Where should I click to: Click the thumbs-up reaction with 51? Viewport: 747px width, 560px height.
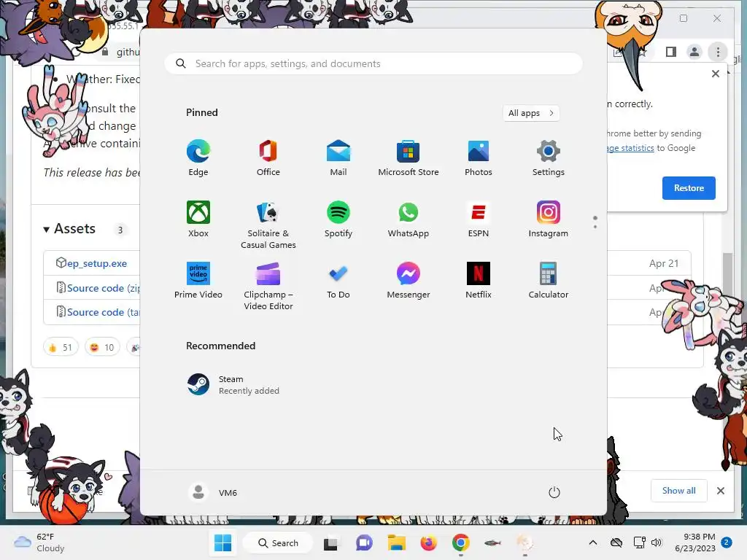(x=61, y=347)
